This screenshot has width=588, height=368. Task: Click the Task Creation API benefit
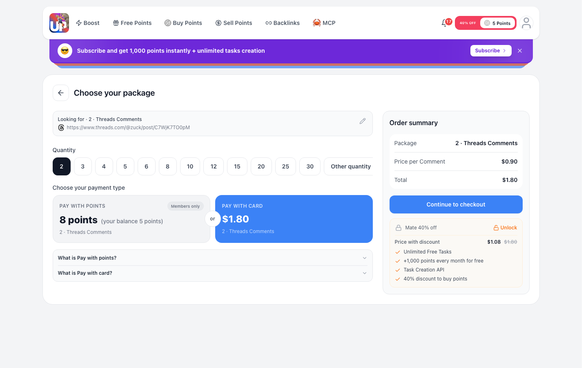(x=424, y=270)
